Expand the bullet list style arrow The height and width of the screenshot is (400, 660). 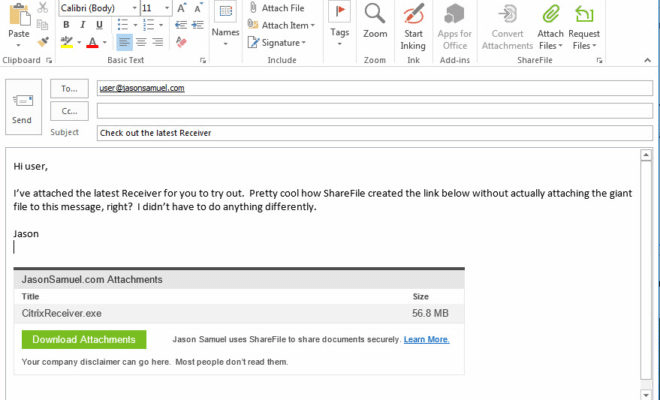tap(135, 25)
